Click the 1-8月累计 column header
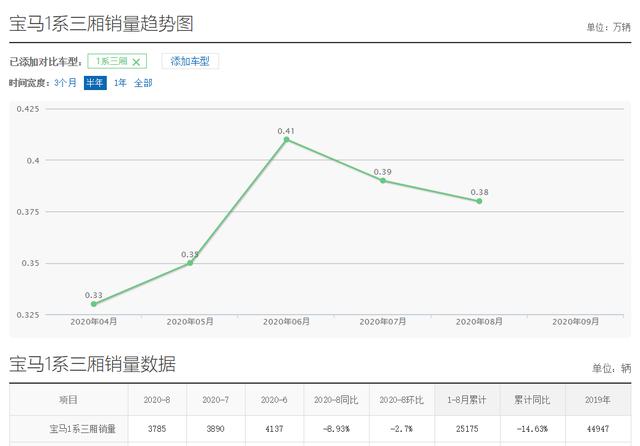This screenshot has width=640, height=446. coord(467,400)
